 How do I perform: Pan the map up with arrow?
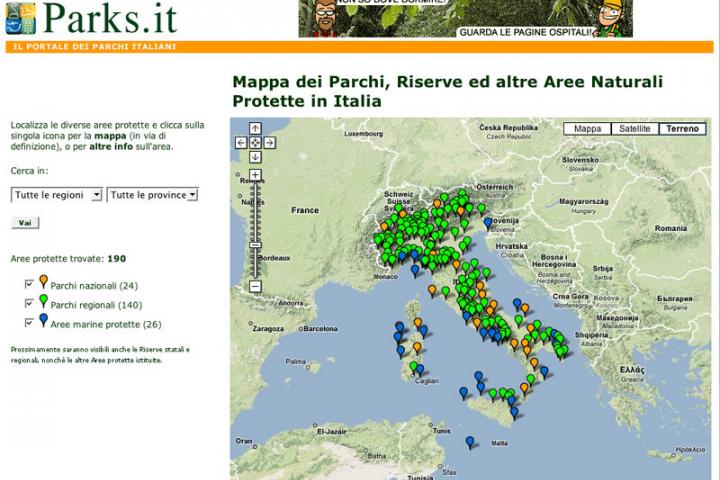click(x=255, y=128)
